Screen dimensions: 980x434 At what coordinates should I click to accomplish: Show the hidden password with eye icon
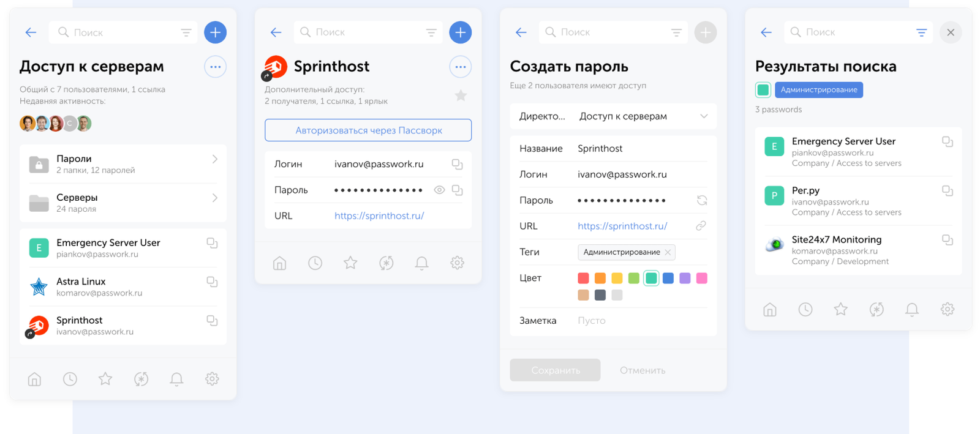439,190
